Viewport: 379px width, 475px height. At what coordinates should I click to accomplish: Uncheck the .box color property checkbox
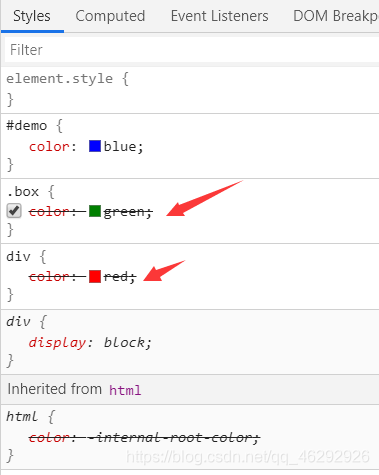coord(14,211)
